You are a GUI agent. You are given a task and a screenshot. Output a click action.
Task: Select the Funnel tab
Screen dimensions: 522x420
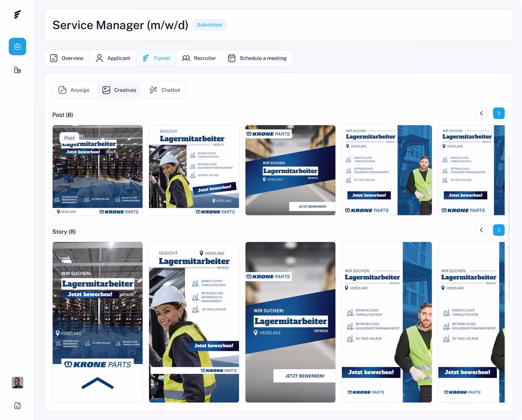click(156, 58)
